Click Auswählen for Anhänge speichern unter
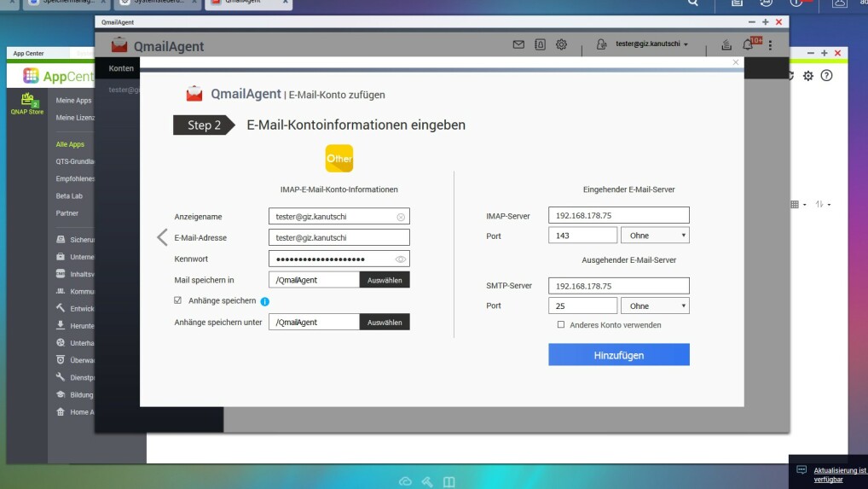This screenshot has width=868, height=489. coord(385,322)
